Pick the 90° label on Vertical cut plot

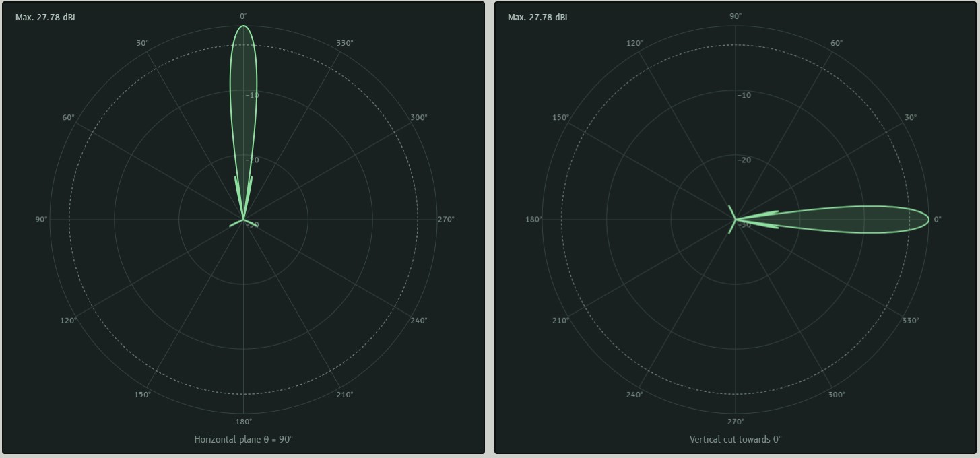click(736, 16)
